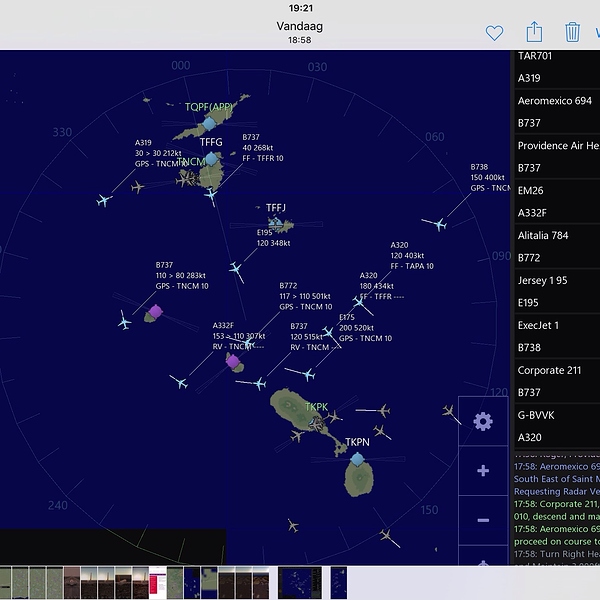Select the aircraft at the A332F 307kt leader
The width and height of the screenshot is (600, 600).
coord(179,382)
